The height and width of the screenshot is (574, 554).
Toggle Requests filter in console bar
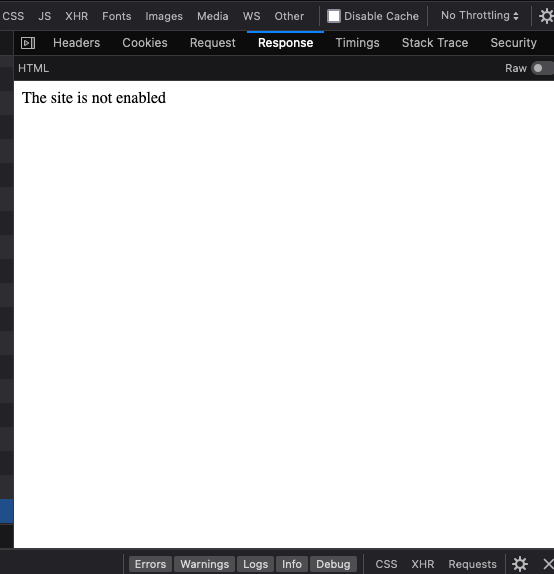[x=472, y=564]
